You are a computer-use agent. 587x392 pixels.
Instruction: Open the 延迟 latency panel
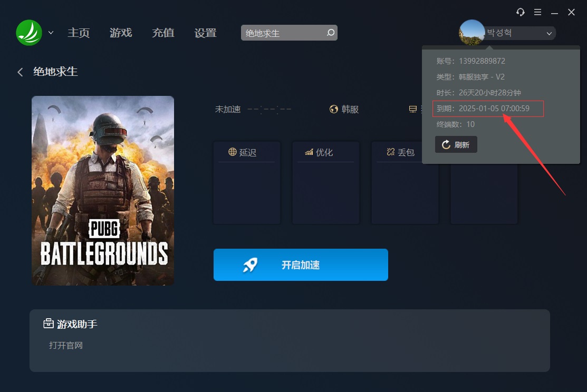pos(247,182)
